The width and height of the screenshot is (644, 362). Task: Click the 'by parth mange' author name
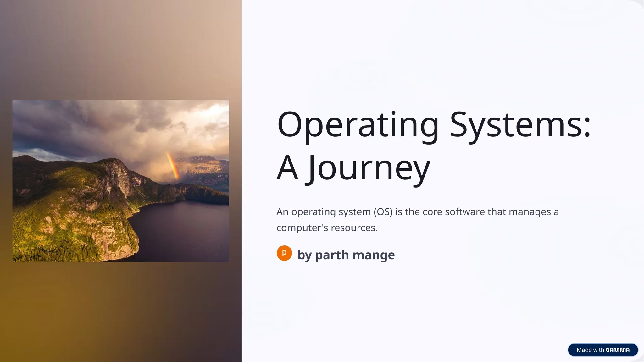[346, 255]
